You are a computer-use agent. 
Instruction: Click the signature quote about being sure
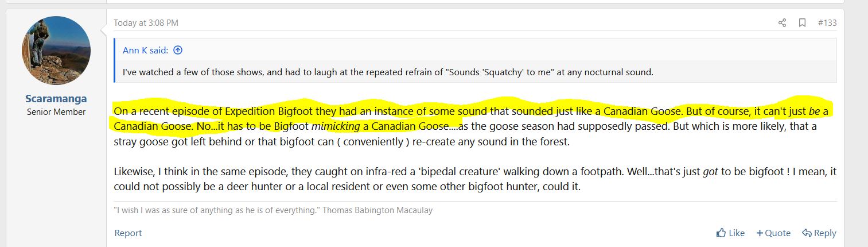pos(217,210)
